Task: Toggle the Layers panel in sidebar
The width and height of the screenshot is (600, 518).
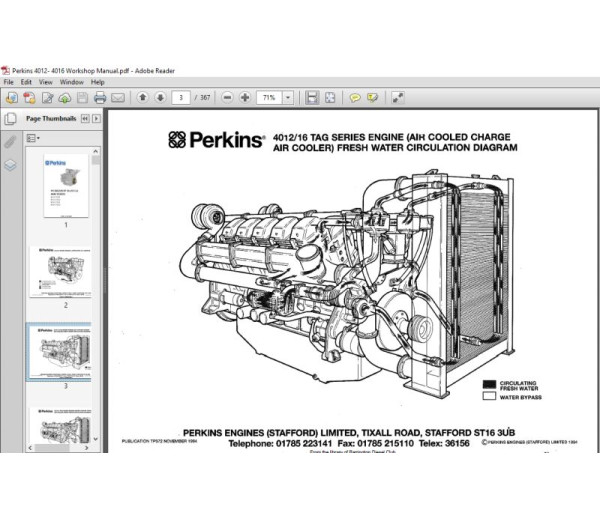Action: click(x=10, y=165)
